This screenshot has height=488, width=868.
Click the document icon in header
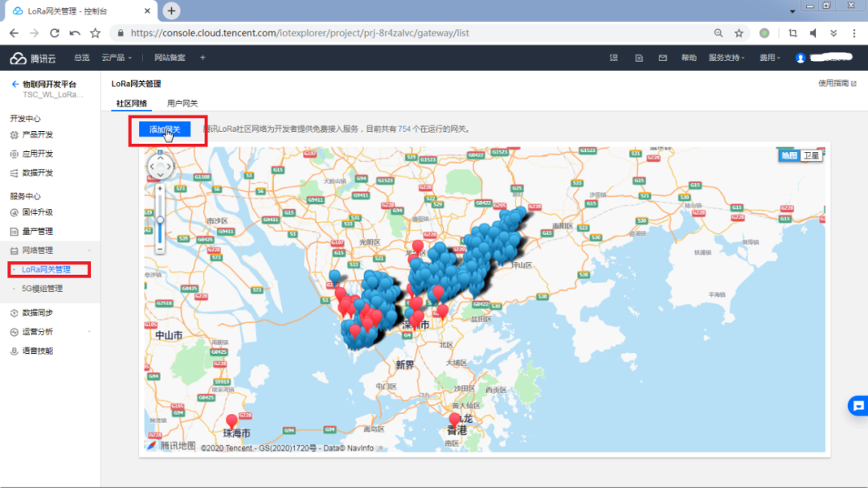(x=639, y=58)
